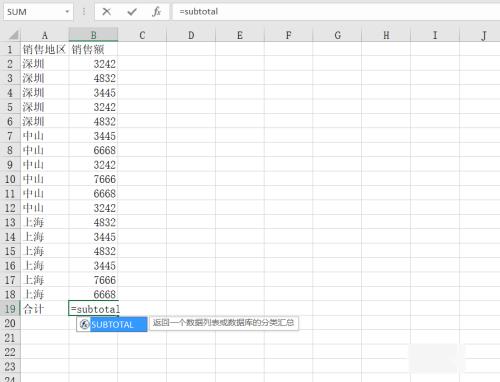Select SUBTOTAL from the autocomplete list
500x382 pixels.
pyautogui.click(x=112, y=324)
